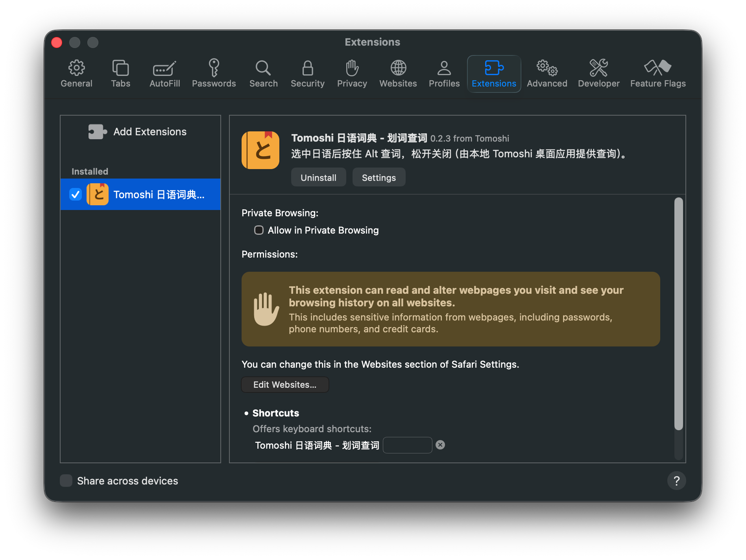The width and height of the screenshot is (746, 560).
Task: Switch to the Tabs settings pane
Action: tap(120, 74)
